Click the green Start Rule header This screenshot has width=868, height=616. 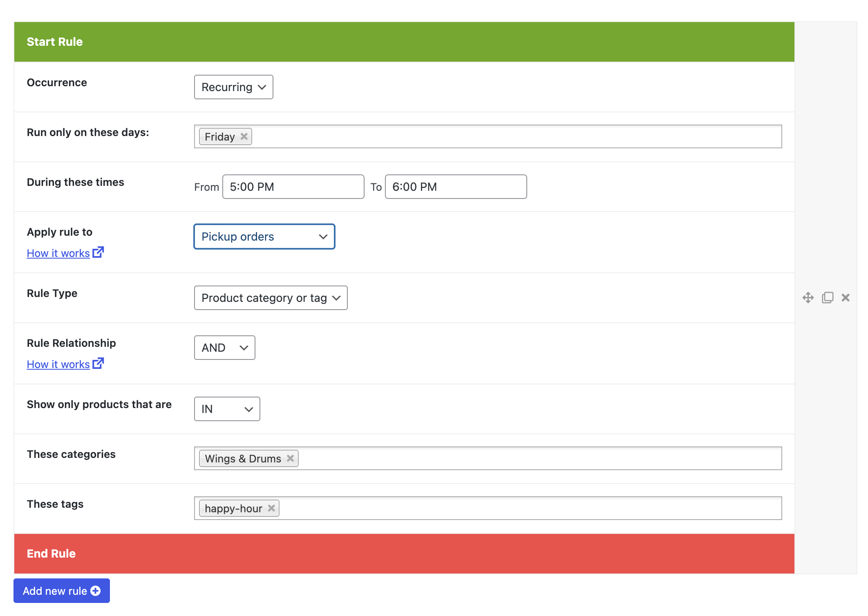(x=404, y=42)
